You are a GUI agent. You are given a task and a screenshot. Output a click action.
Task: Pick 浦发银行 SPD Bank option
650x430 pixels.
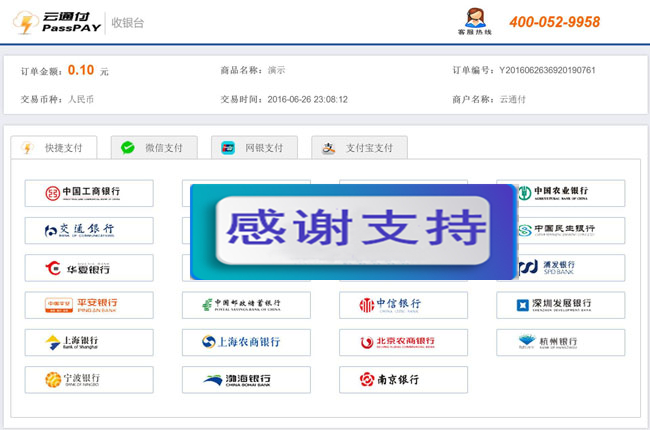pos(571,268)
